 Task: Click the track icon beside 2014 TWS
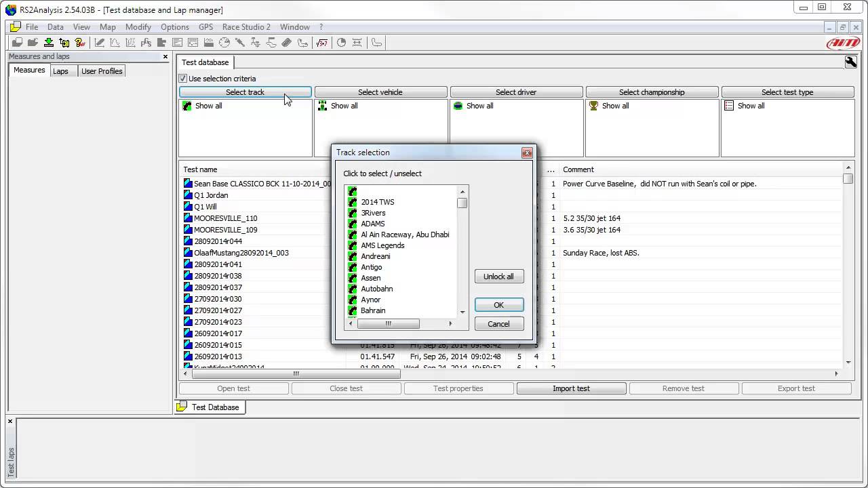point(352,202)
